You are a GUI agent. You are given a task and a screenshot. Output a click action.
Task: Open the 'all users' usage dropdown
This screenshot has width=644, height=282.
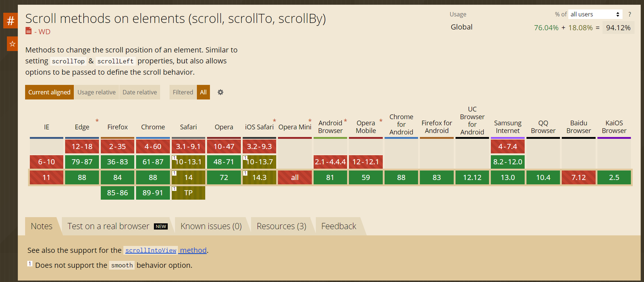595,14
